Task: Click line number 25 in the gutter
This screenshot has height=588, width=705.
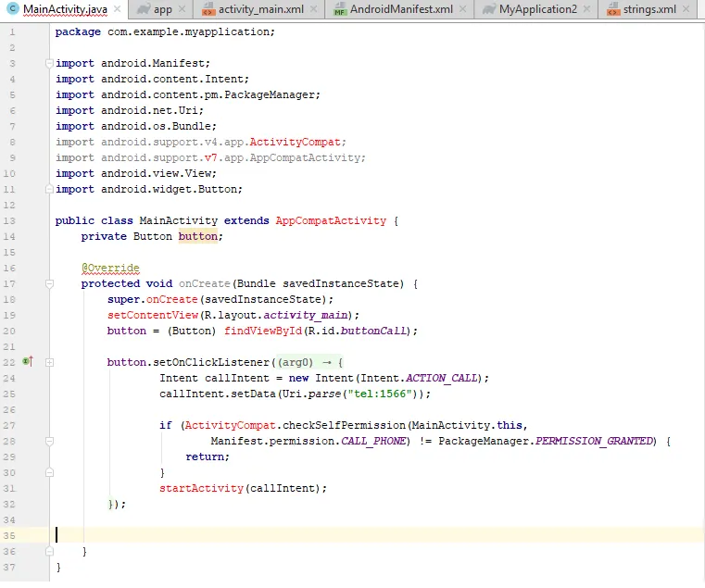Action: pos(9,394)
